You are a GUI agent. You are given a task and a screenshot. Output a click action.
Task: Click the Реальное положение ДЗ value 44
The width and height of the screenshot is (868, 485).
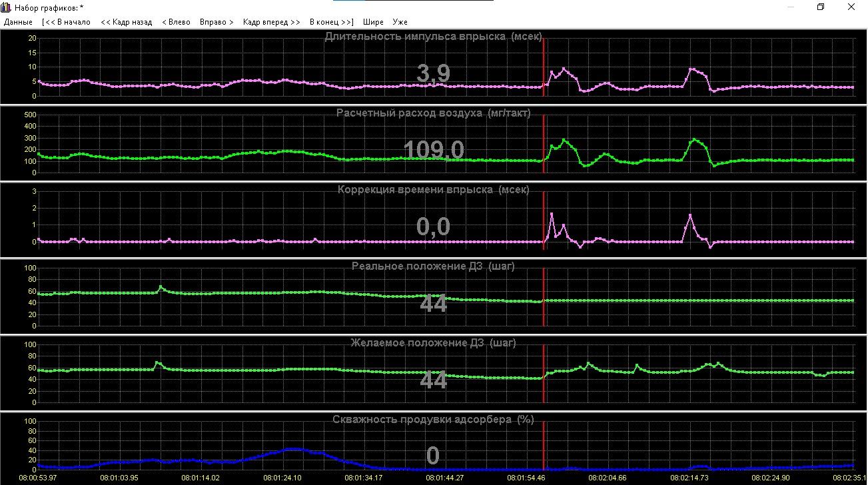(433, 304)
